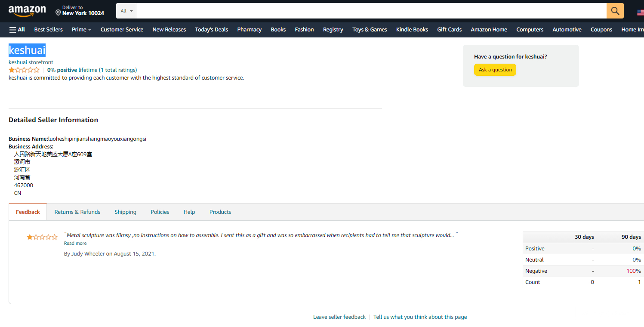
Task: Open Amazon Home section
Action: 489,30
